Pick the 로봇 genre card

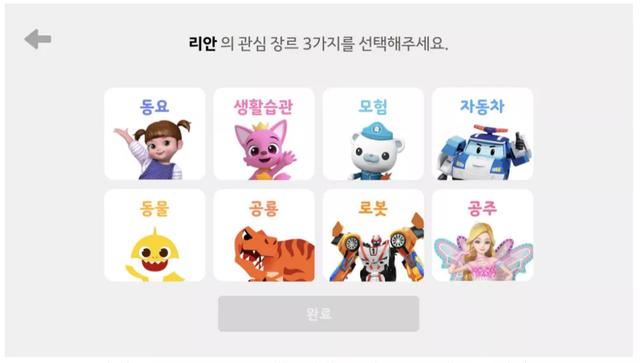(373, 235)
